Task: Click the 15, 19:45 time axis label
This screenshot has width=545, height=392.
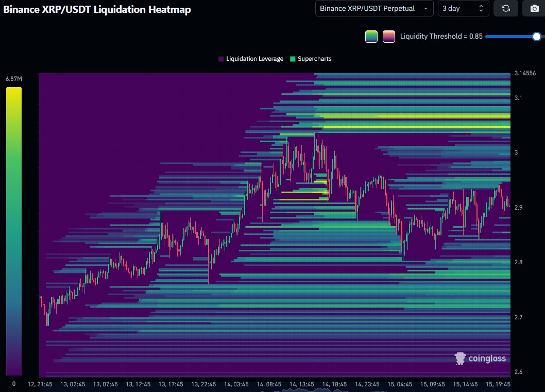Action: click(498, 384)
